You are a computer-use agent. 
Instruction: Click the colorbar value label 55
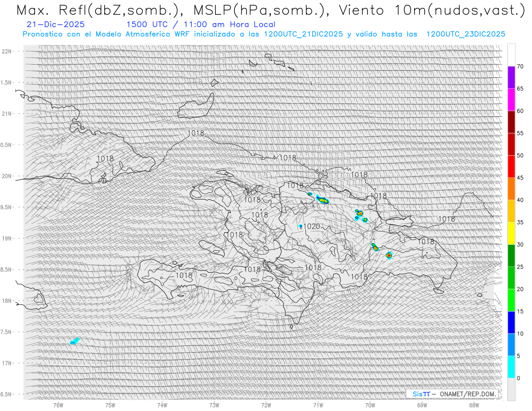pyautogui.click(x=520, y=133)
